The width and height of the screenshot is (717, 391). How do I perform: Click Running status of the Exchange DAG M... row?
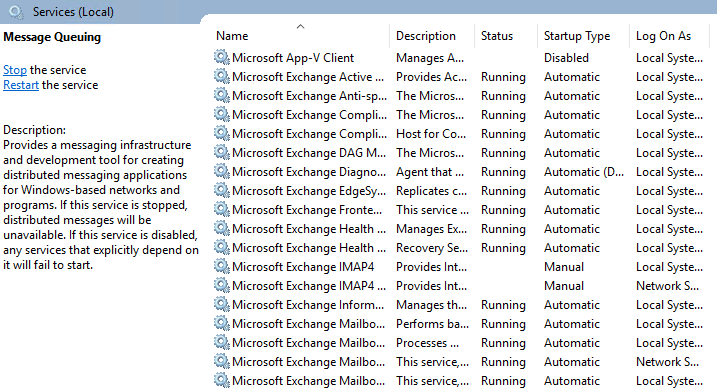pos(503,154)
